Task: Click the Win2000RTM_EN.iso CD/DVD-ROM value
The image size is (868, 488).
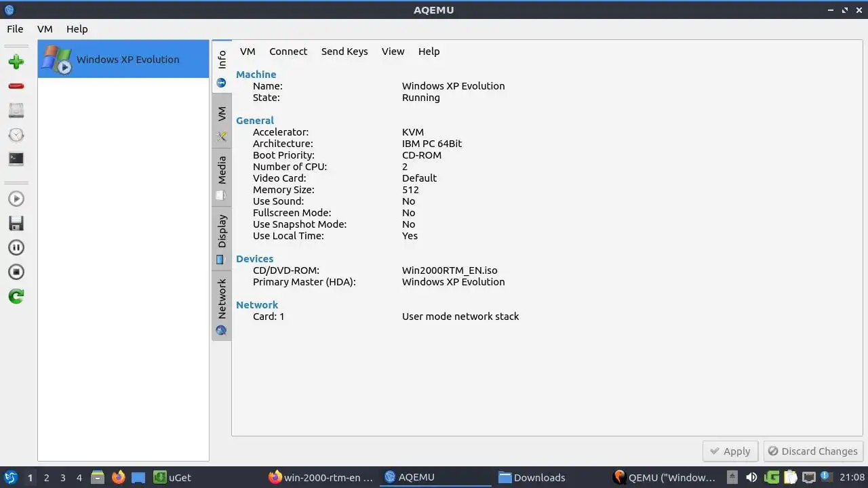Action: (x=450, y=270)
